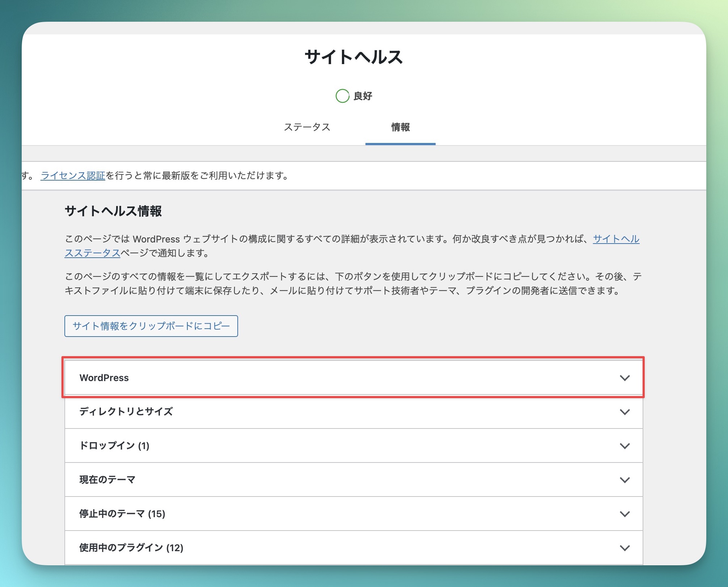Click the chevron in ディレクトリとサイズ row

(x=625, y=412)
